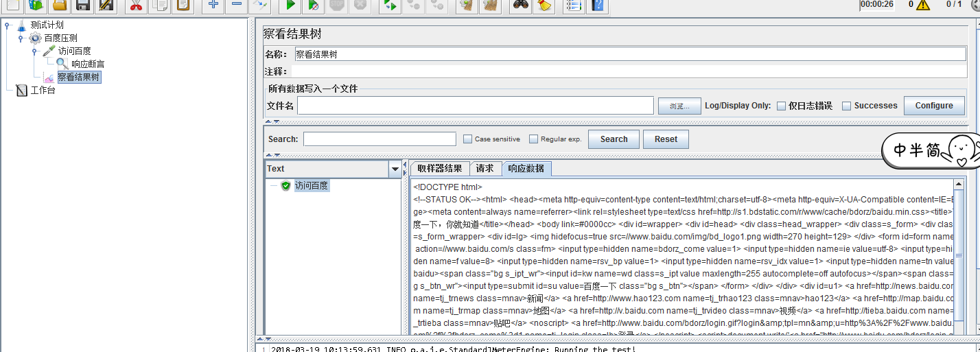This screenshot has width=980, height=352.
Task: Click the Paste clipboard icon
Action: (x=183, y=5)
